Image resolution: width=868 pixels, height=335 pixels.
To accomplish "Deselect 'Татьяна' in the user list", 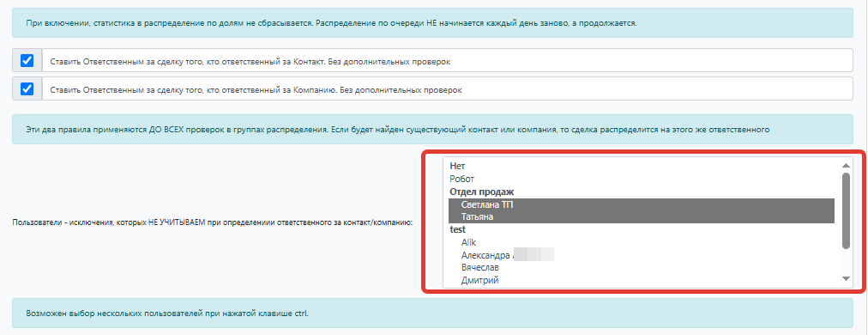I will [642, 216].
